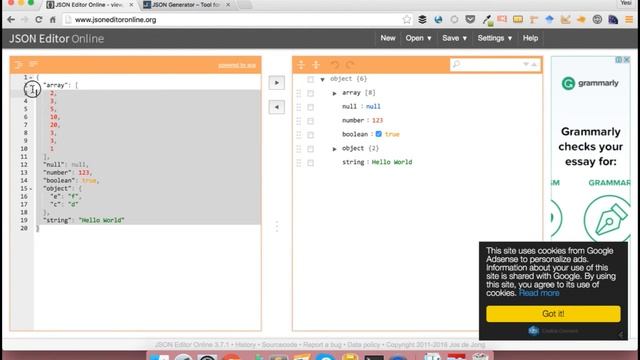
Task: Open the Sourcecode footer link
Action: click(x=280, y=345)
